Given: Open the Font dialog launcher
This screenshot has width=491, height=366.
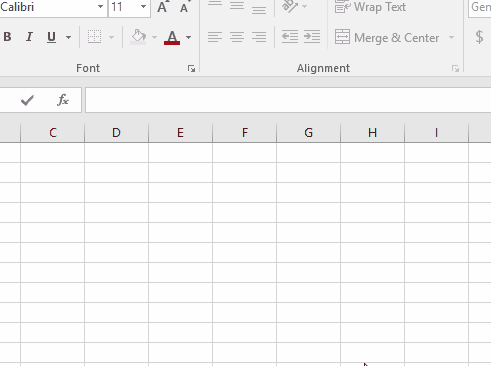Looking at the screenshot, I should 191,69.
